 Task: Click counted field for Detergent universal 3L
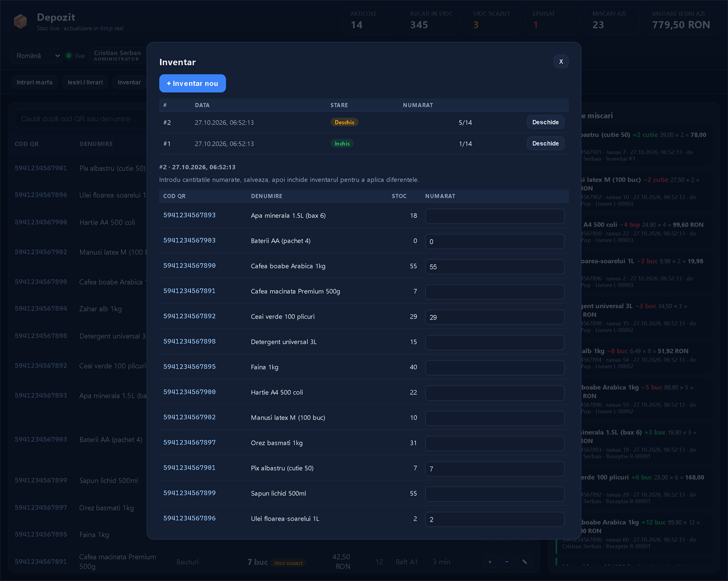point(495,343)
